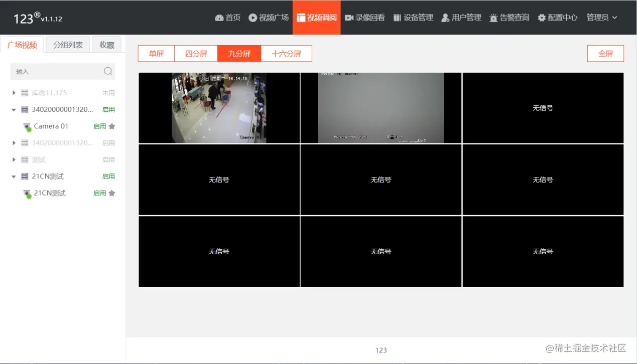This screenshot has height=364, width=637.
Task: Switch to 四分屏 four-way split
Action: pyautogui.click(x=196, y=54)
